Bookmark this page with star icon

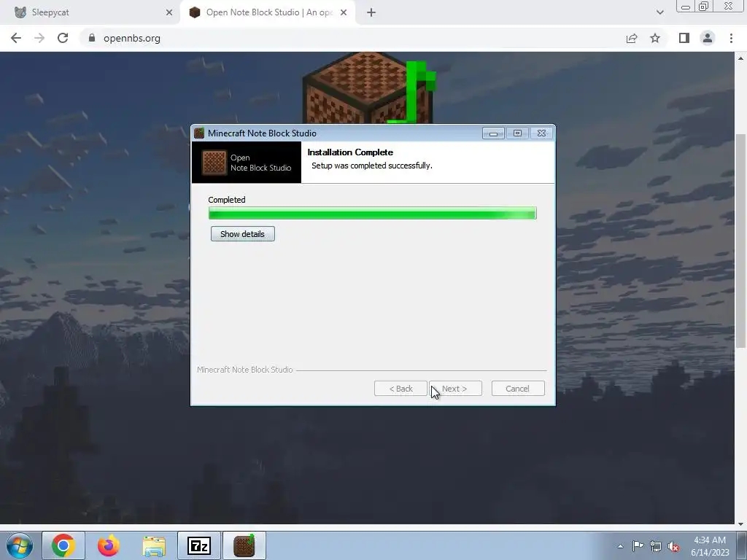click(655, 38)
